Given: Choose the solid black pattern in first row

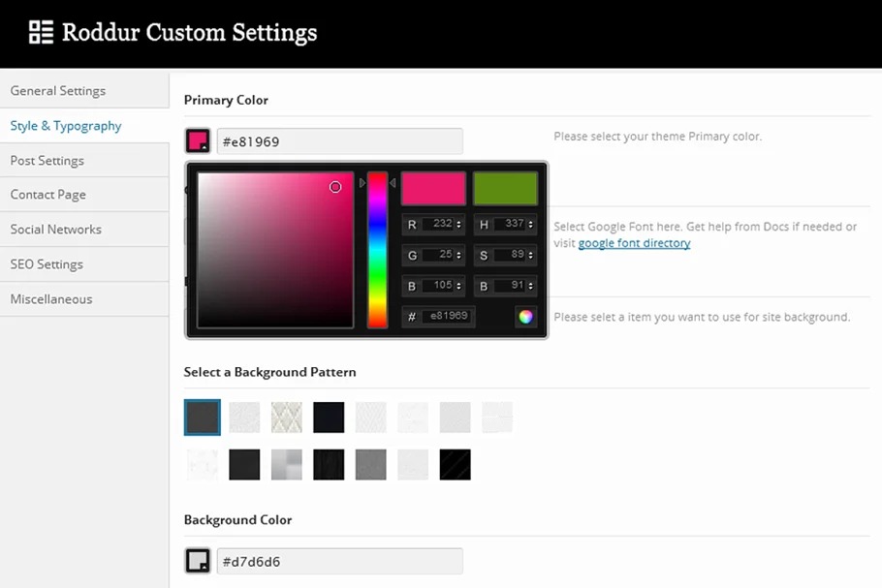Looking at the screenshot, I should point(329,418).
